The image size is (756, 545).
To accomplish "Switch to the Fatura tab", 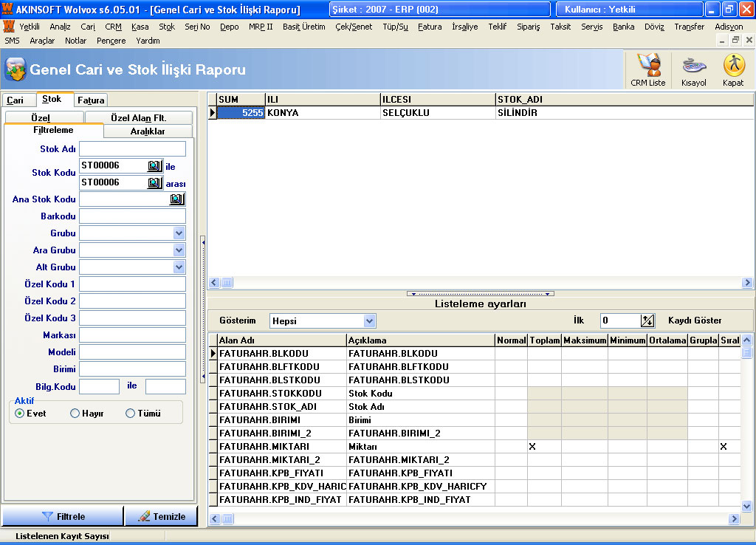I will point(92,100).
